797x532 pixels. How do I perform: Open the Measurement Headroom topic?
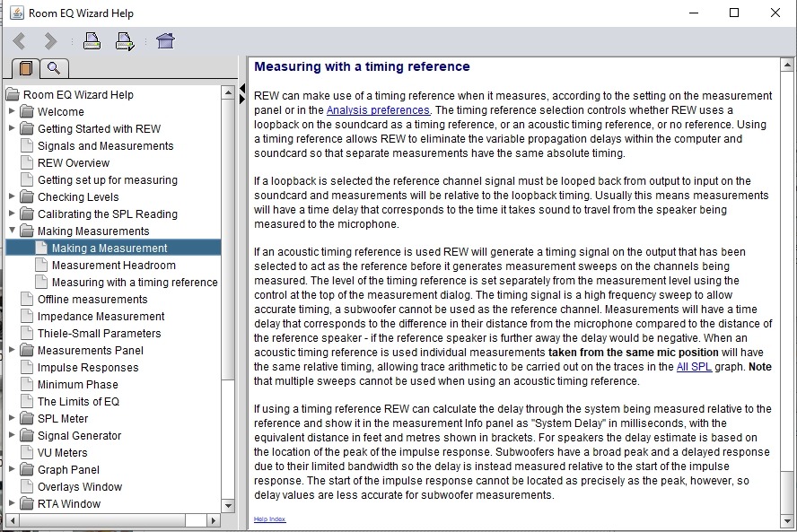coord(113,266)
